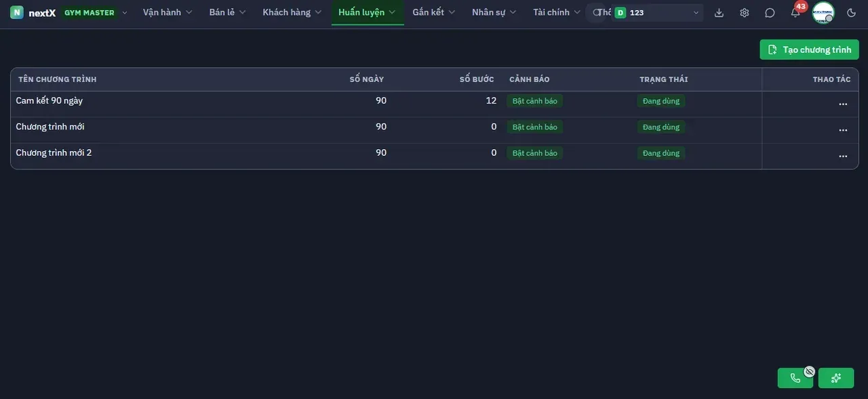Image resolution: width=868 pixels, height=399 pixels.
Task: Click the green N nextX logo icon
Action: click(17, 12)
